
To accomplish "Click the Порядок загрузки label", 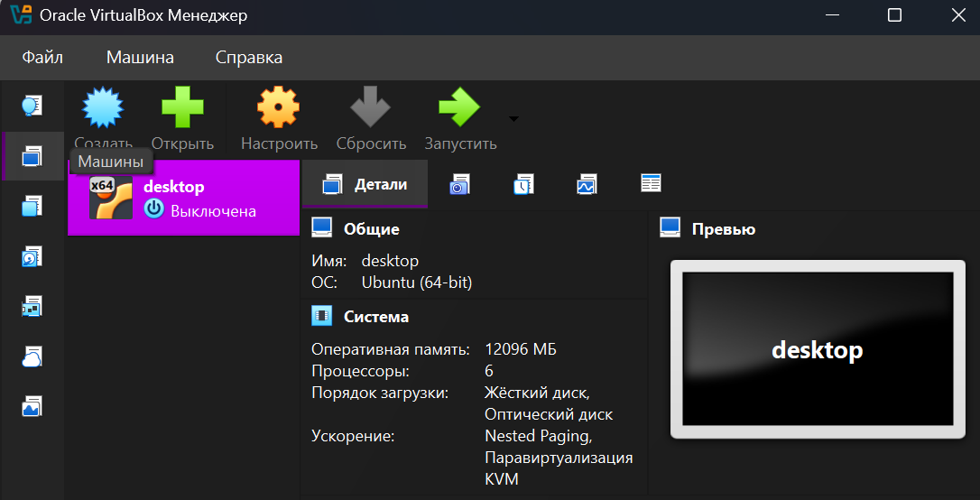I will point(380,394).
